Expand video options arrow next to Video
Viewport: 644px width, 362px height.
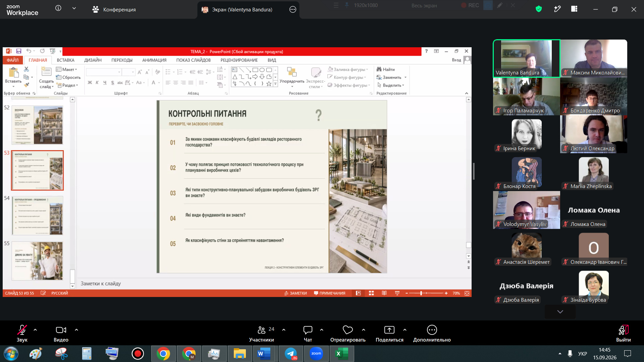pyautogui.click(x=76, y=330)
